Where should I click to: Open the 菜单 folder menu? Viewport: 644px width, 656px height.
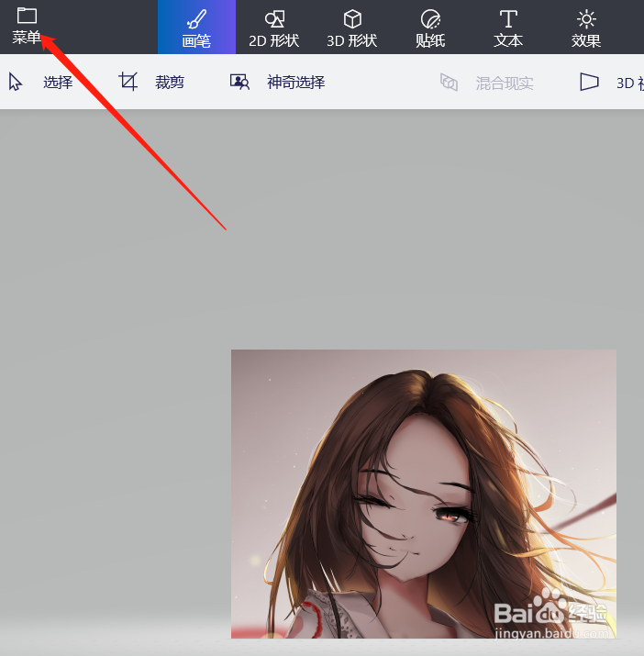tap(27, 27)
